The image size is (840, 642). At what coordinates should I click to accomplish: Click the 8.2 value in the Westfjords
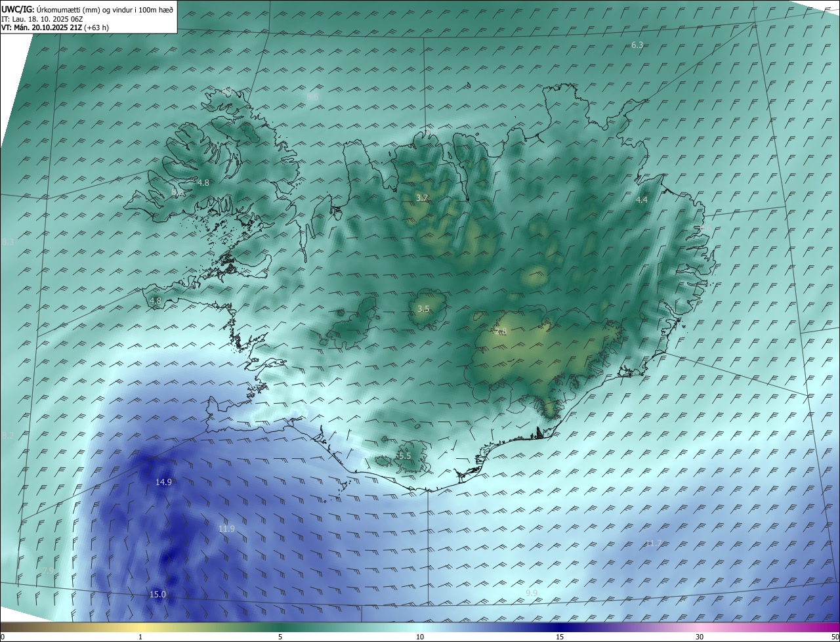click(x=178, y=192)
